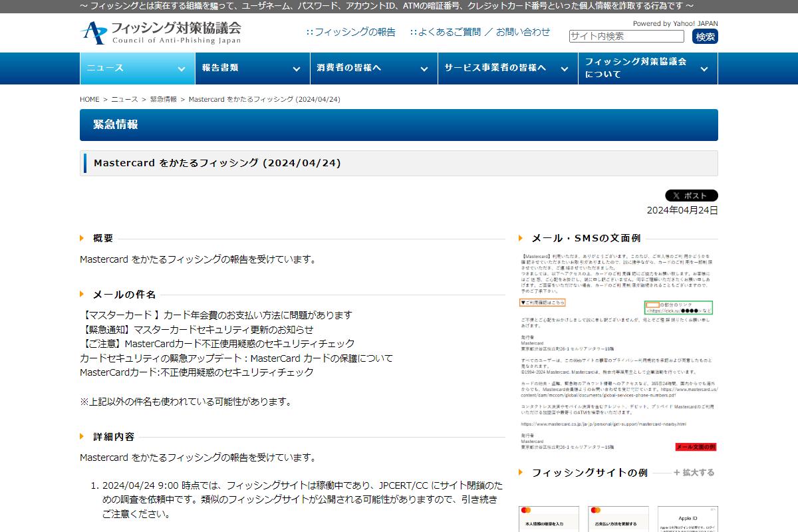
Task: Expand chevron beside 消費者の皆様へ
Action: (x=424, y=68)
